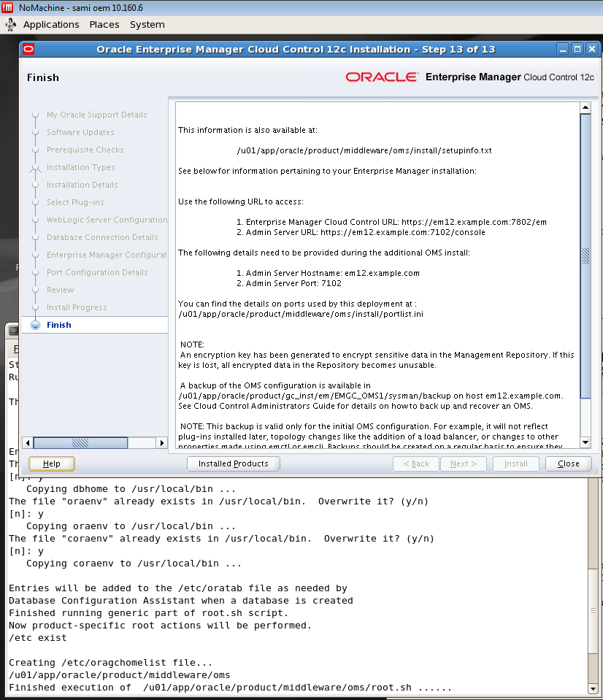Click the Oracle Enterprise Manager logo
Viewport: 603px width, 700px height.
point(469,77)
